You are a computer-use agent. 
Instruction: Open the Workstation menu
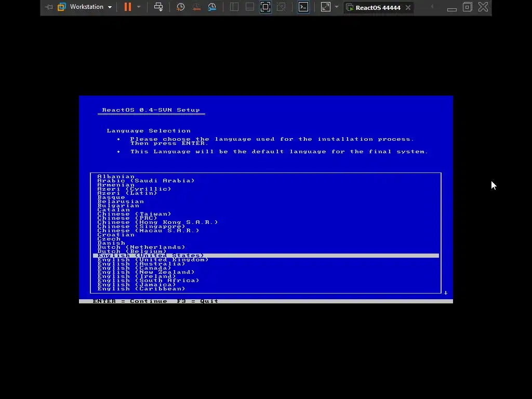[91, 7]
